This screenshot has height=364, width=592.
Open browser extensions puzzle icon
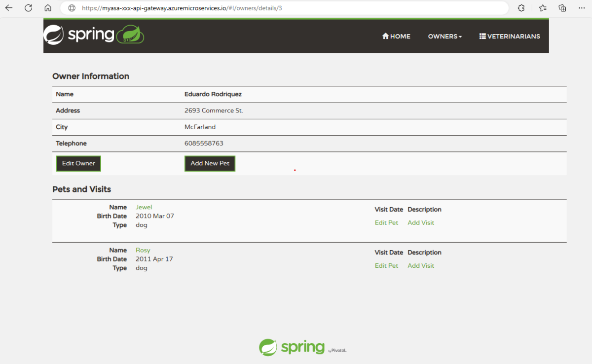(x=521, y=8)
